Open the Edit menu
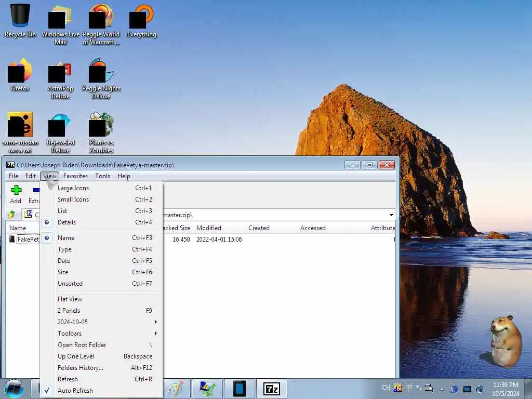 coord(31,176)
